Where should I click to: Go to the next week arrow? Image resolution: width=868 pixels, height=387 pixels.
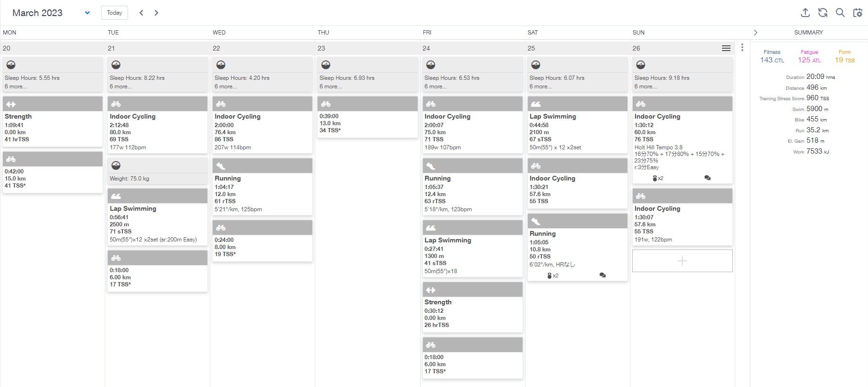click(156, 13)
